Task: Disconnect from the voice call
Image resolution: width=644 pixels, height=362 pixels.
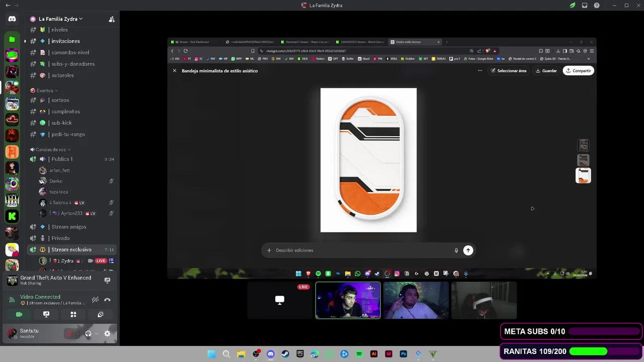Action: (x=107, y=300)
